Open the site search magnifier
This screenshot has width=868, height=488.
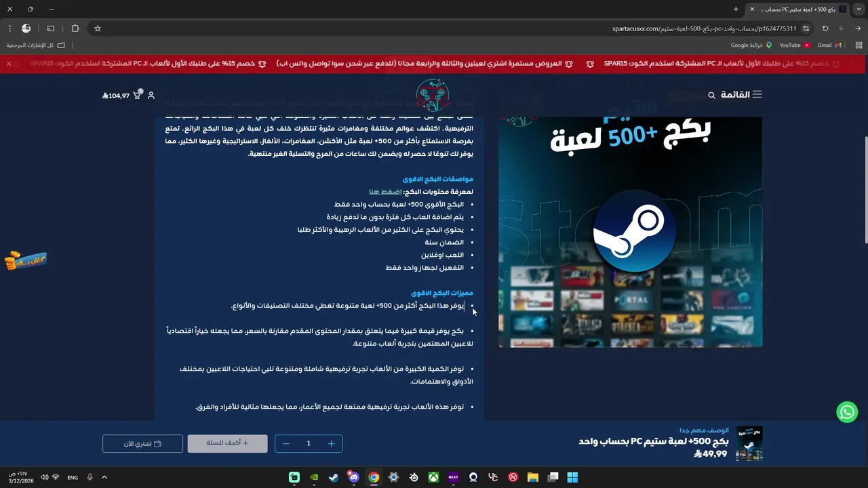[711, 96]
